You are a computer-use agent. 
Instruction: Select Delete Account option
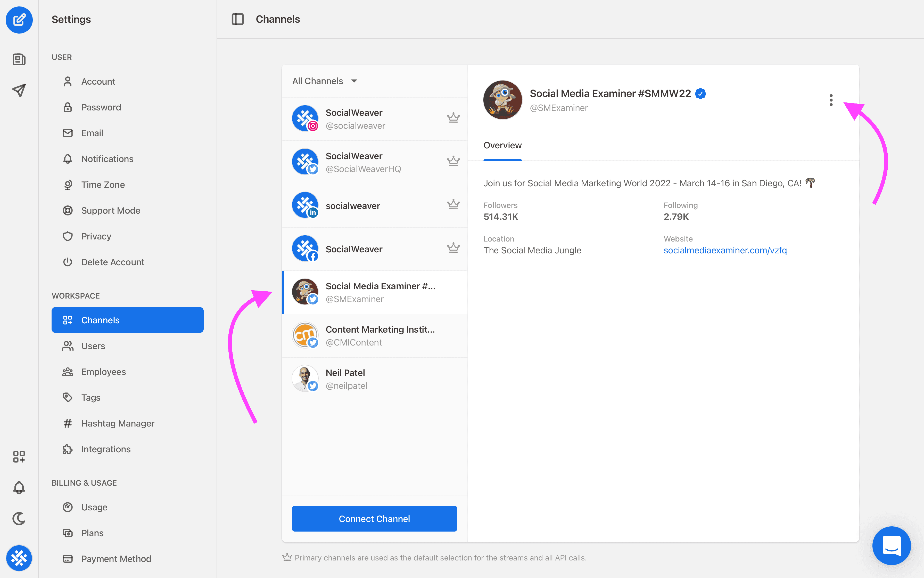click(128, 262)
